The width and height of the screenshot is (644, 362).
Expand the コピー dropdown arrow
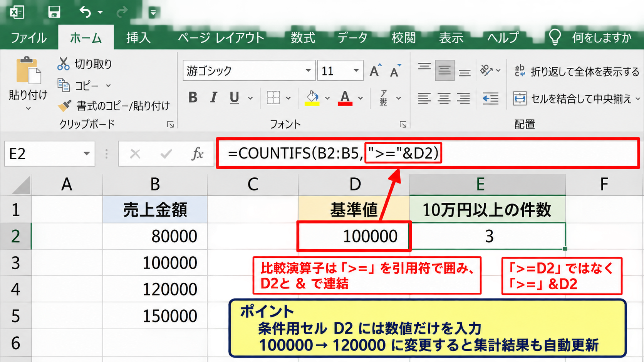point(108,85)
